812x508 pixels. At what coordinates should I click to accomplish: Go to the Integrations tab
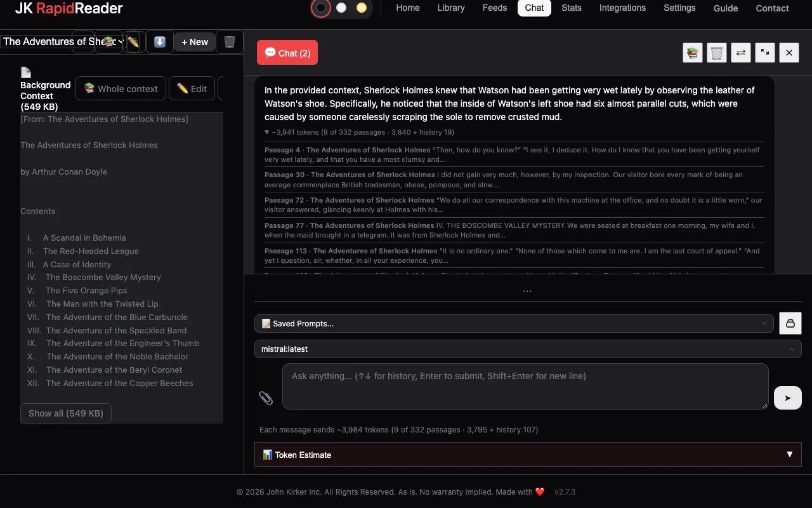click(x=622, y=8)
